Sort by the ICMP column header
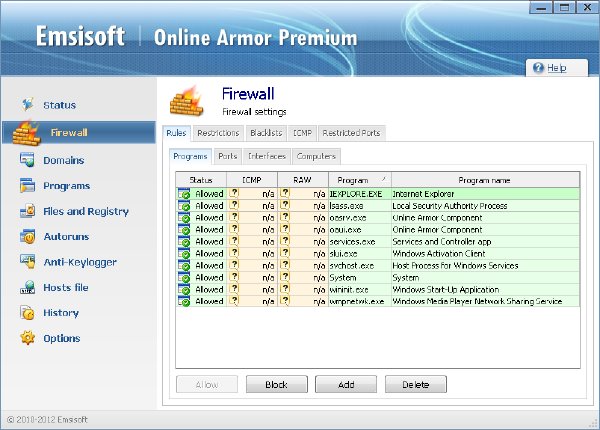600x430 pixels. 252,180
